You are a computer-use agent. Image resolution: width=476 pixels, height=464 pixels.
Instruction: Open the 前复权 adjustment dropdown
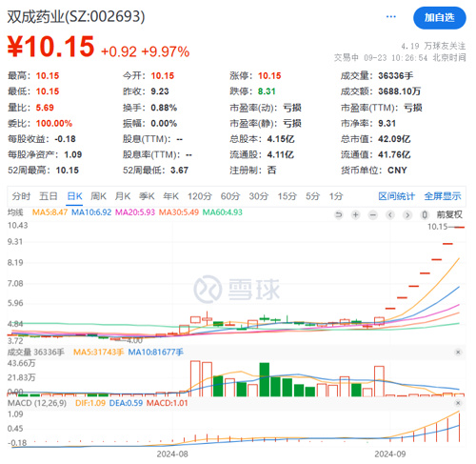point(449,215)
